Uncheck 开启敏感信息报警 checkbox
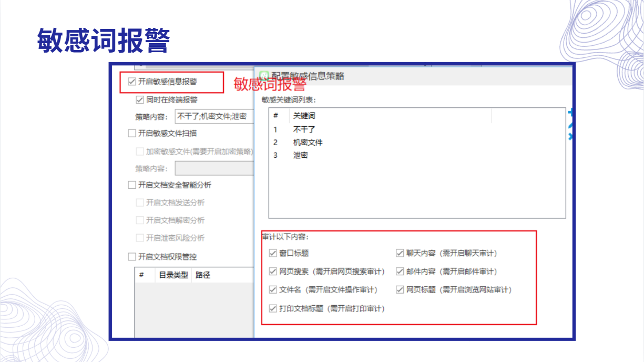The height and width of the screenshot is (362, 644). pos(132,82)
